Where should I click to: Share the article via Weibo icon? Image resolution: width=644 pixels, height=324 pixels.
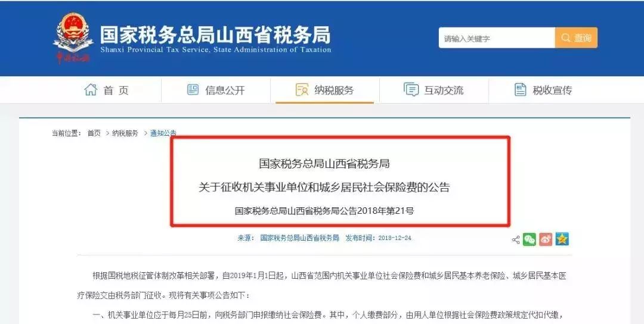(x=546, y=239)
